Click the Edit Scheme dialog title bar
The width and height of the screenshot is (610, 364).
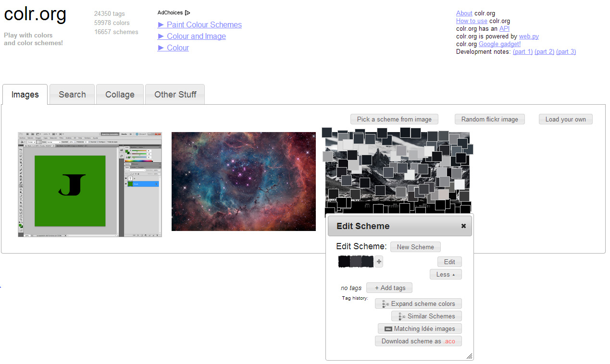[x=399, y=226]
